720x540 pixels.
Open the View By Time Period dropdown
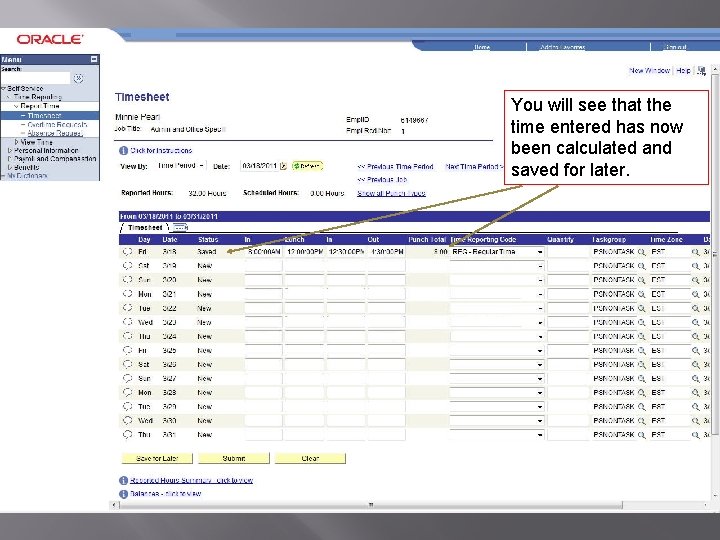coord(181,166)
